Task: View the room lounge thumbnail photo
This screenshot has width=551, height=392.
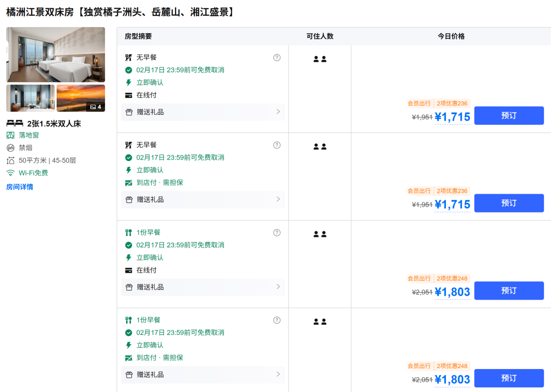Action: click(31, 98)
